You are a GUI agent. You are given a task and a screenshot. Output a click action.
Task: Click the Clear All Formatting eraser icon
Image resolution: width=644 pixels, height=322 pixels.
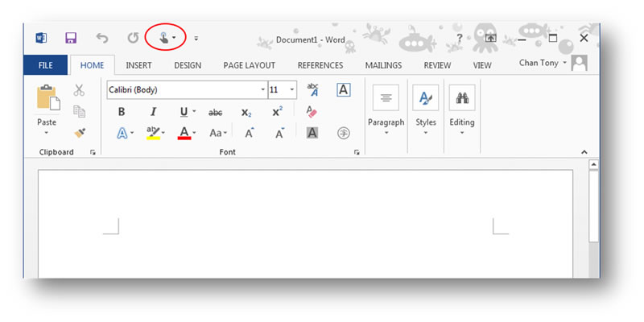tap(312, 112)
